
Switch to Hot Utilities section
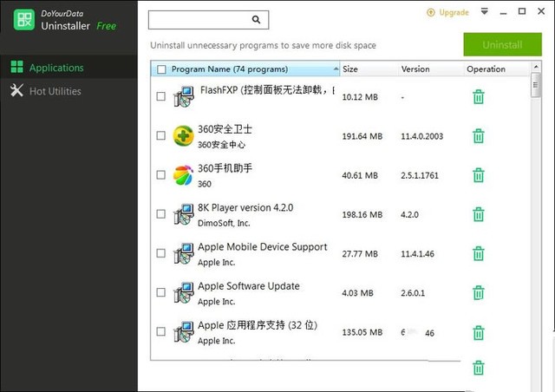coord(55,91)
